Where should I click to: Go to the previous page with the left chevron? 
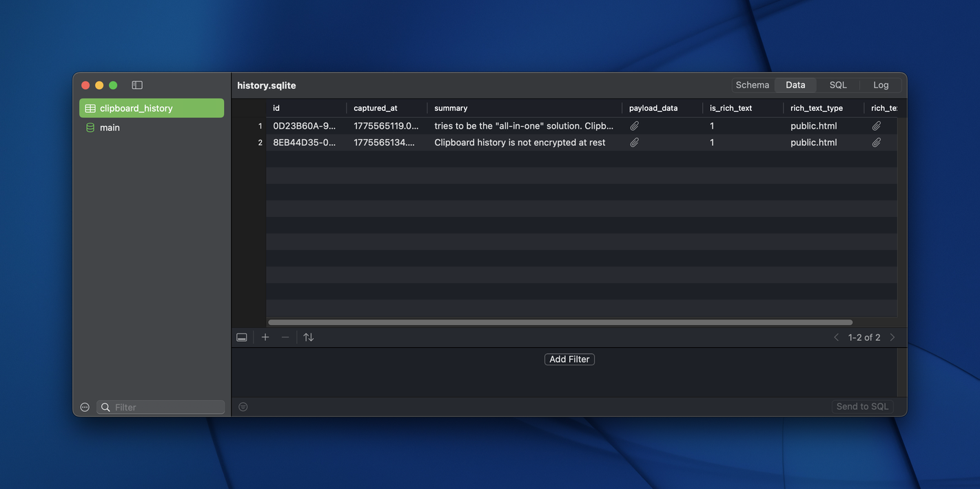[835, 337]
